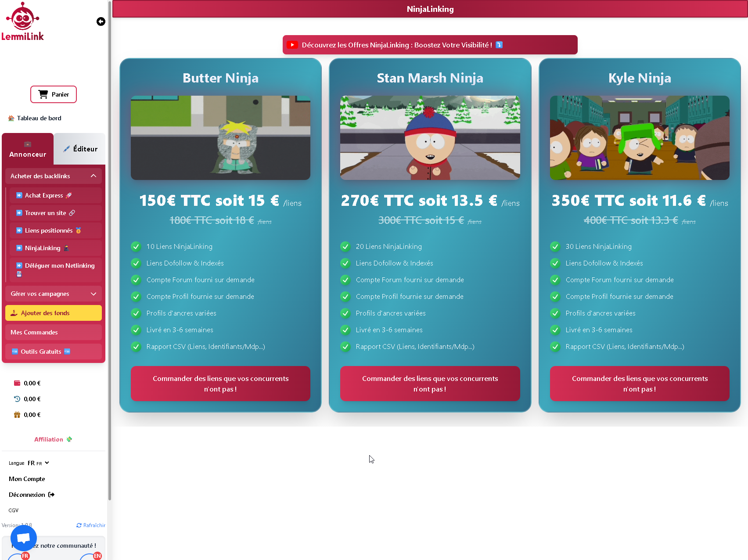The height and width of the screenshot is (560, 748).
Task: Click the Trouver un site link icon
Action: click(72, 213)
